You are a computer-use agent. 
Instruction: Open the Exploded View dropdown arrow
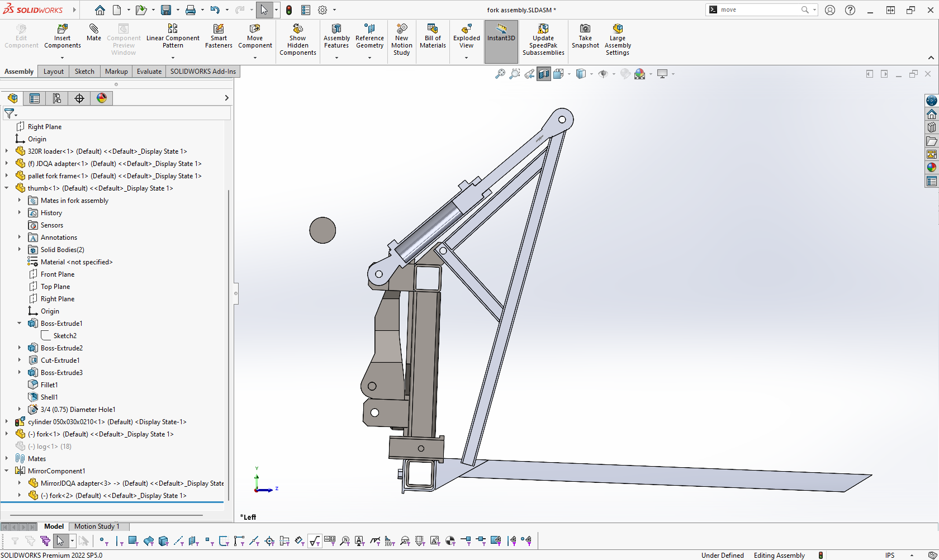466,58
